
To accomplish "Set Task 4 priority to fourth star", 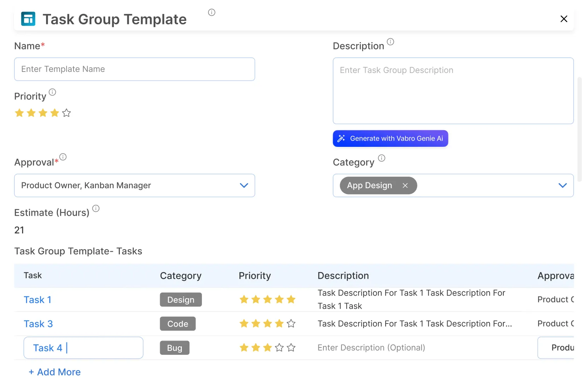I will [279, 348].
